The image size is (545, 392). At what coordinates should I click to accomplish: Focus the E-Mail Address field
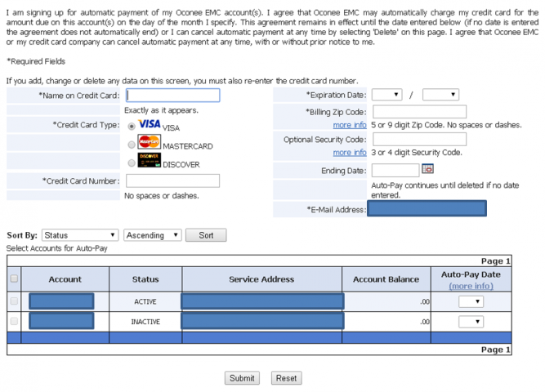point(427,208)
